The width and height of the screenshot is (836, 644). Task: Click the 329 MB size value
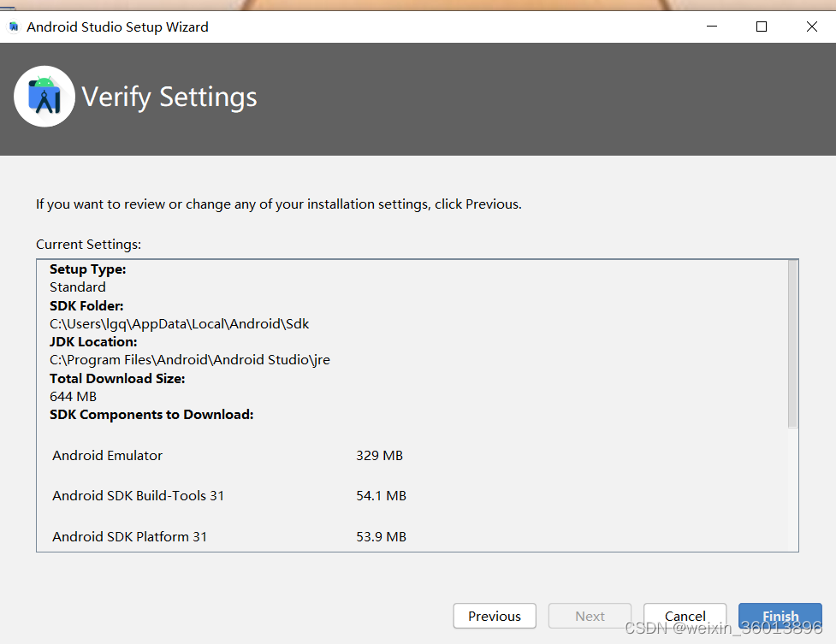tap(379, 455)
